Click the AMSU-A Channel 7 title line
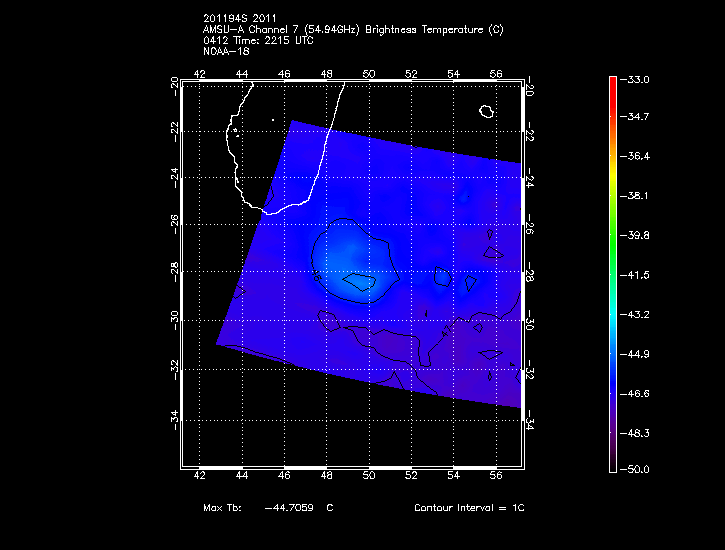The height and width of the screenshot is (550, 725). (352, 30)
